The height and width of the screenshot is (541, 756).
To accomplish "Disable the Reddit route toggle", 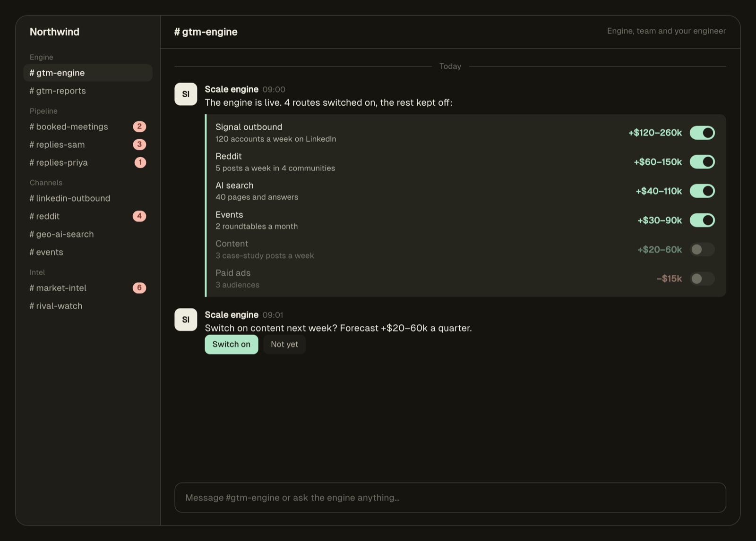I will tap(702, 162).
